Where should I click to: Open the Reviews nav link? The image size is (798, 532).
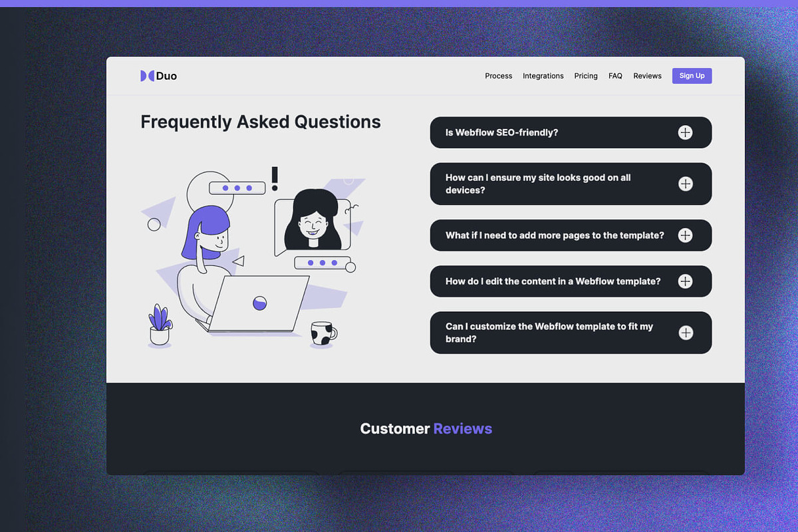click(x=647, y=76)
